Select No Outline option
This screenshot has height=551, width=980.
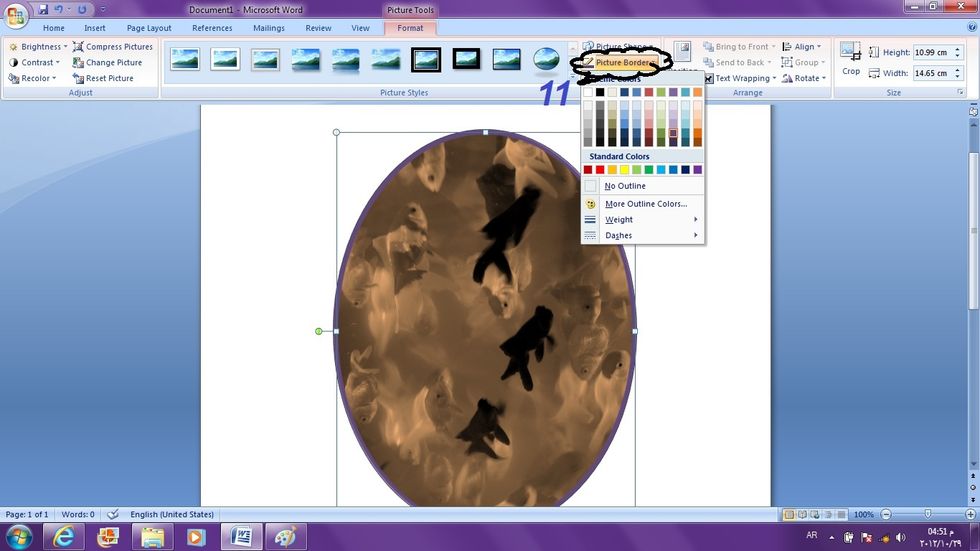click(625, 186)
